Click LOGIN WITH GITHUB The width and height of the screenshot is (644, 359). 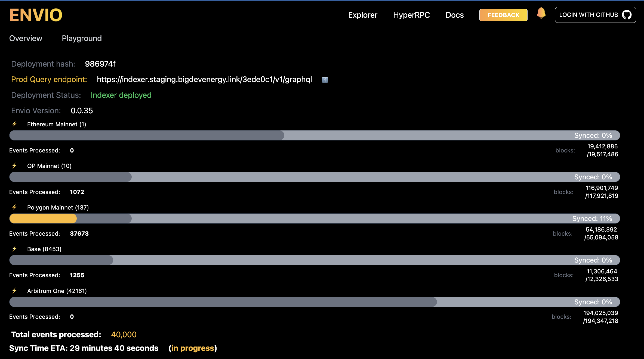[595, 15]
